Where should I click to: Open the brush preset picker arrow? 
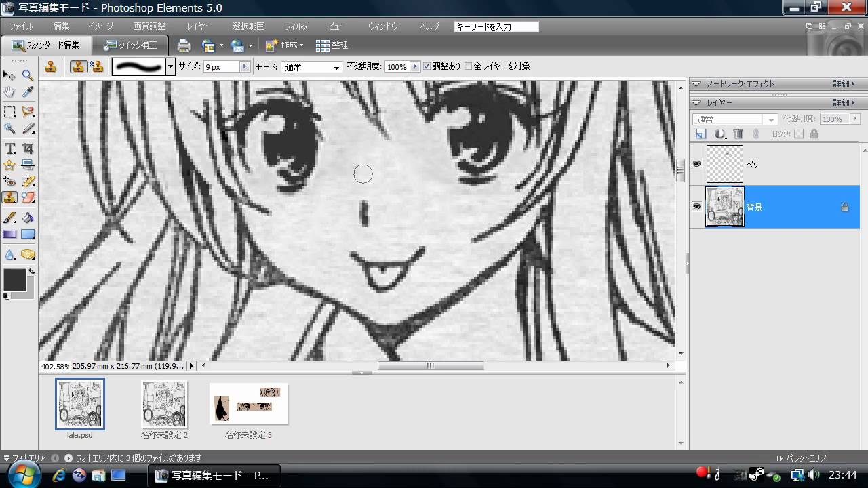pos(171,66)
